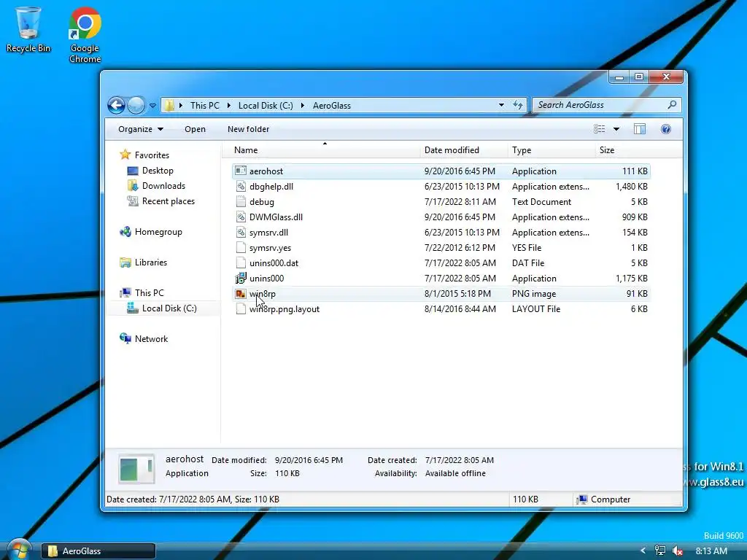The width and height of the screenshot is (747, 560).
Task: Click the 'This PC' breadcrumb segment
Action: [x=205, y=105]
